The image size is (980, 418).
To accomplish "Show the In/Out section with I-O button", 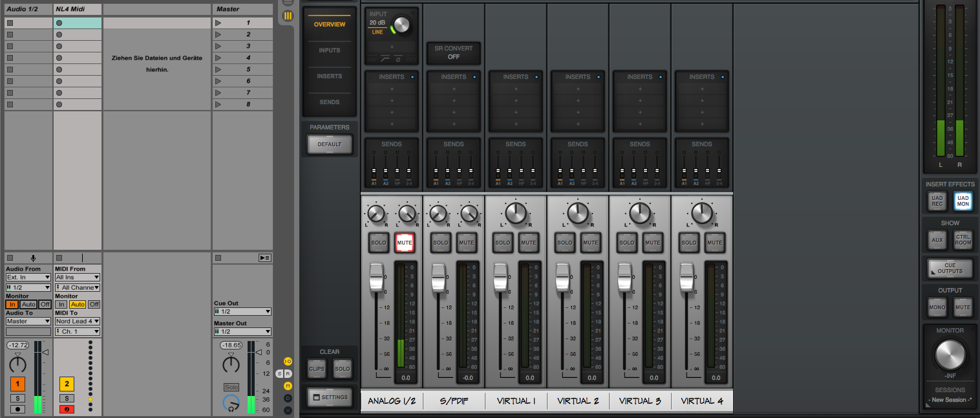I will [x=288, y=361].
